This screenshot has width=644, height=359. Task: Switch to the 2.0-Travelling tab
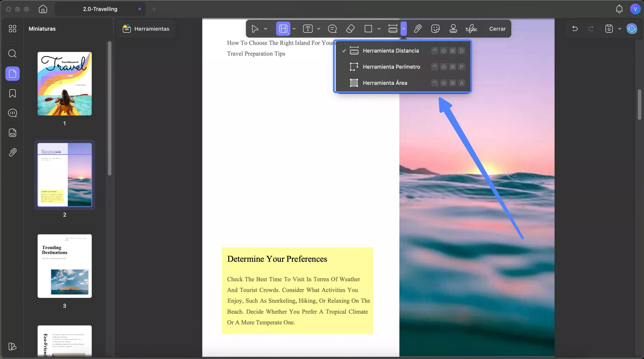[100, 9]
